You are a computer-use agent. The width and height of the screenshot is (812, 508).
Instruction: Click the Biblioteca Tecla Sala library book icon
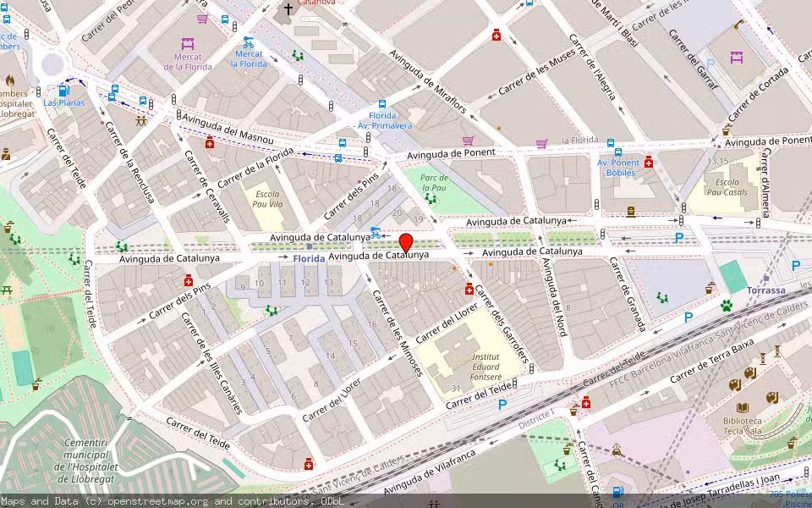pos(743,408)
